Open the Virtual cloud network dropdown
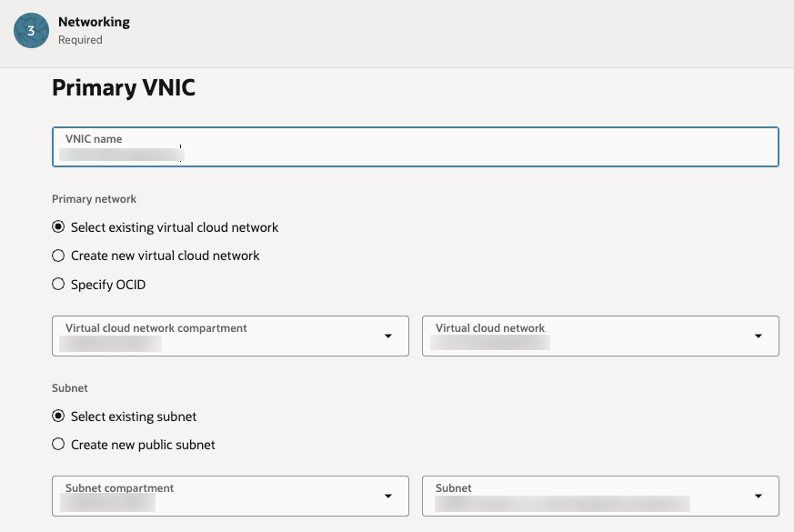This screenshot has height=532, width=794. pos(600,336)
